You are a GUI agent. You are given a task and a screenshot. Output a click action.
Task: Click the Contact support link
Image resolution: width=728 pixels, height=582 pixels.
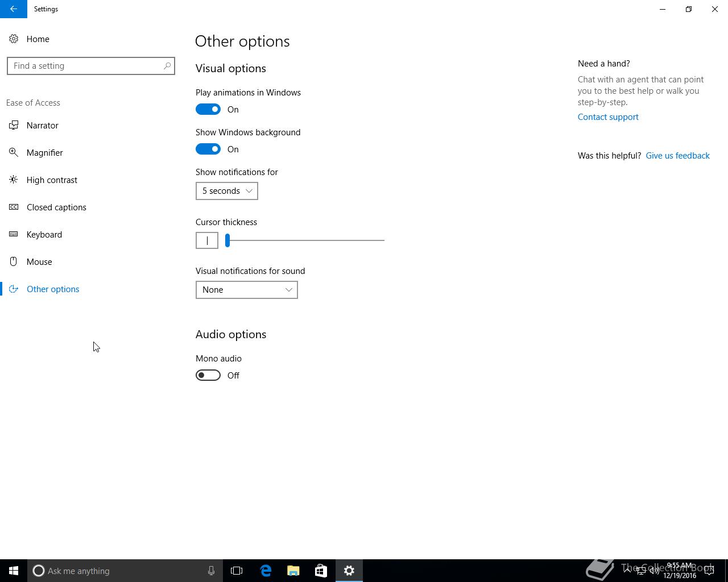pyautogui.click(x=608, y=117)
